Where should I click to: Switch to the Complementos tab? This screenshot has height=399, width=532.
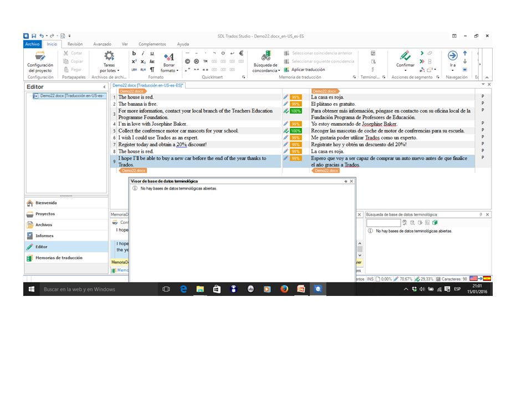click(x=152, y=44)
